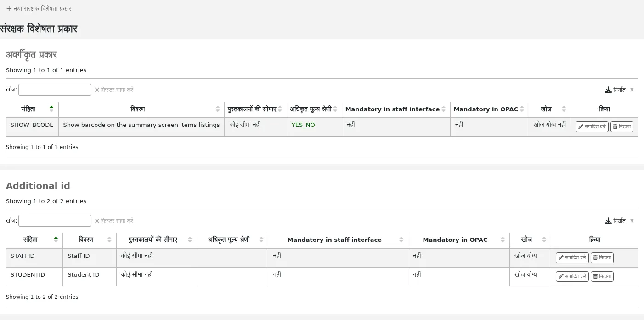Click the 'अवर्गीकृत प्रकार' section heading
The height and width of the screenshot is (320, 644).
tap(31, 55)
